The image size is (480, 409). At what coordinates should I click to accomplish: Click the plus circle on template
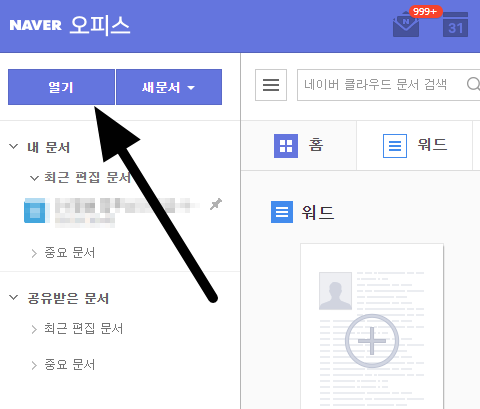(x=372, y=341)
